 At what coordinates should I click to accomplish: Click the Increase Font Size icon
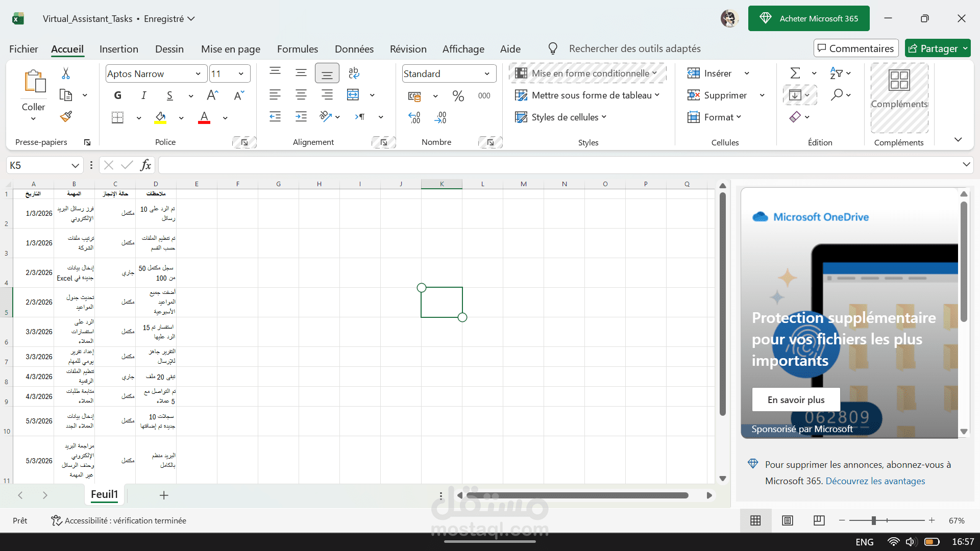click(212, 95)
